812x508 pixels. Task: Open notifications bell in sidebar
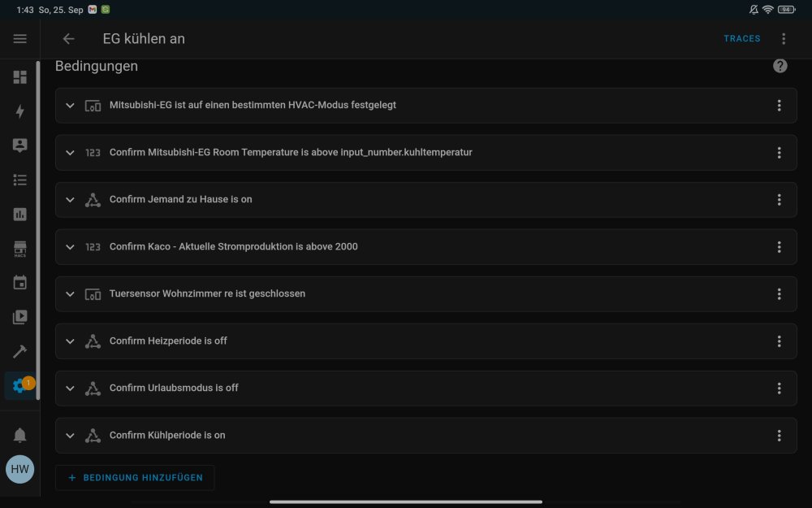click(x=19, y=435)
